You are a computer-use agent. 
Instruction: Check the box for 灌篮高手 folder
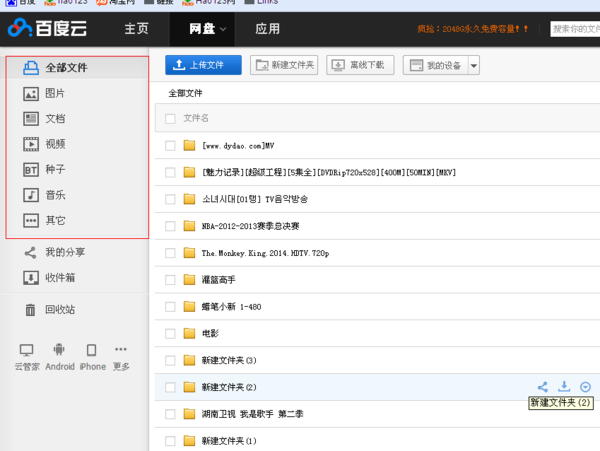pos(170,280)
